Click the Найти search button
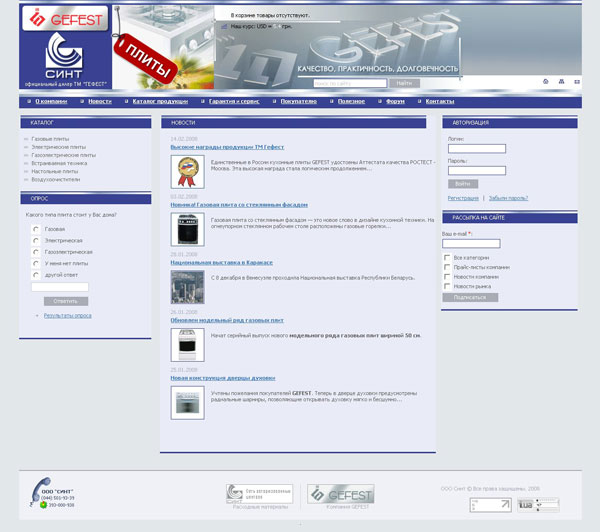This screenshot has height=532, width=600. [x=404, y=83]
